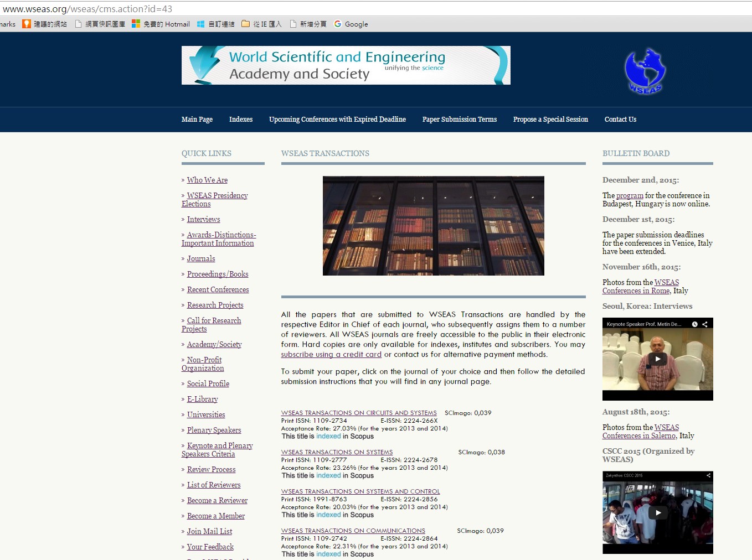Click the WSEAS globe logo
This screenshot has width=752, height=560.
(x=645, y=71)
